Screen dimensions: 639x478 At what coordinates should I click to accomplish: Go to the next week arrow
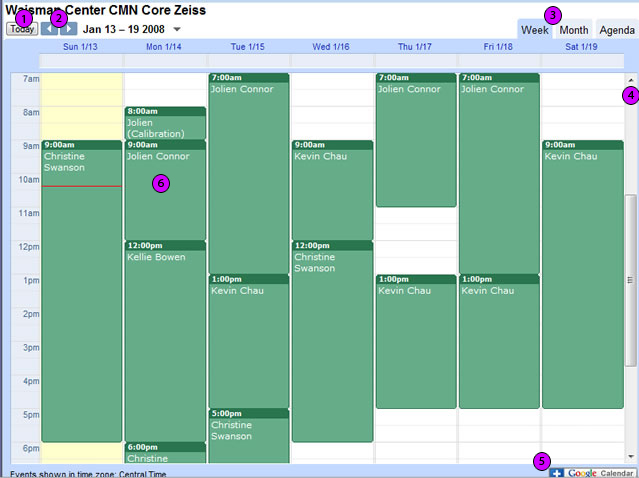[x=68, y=29]
